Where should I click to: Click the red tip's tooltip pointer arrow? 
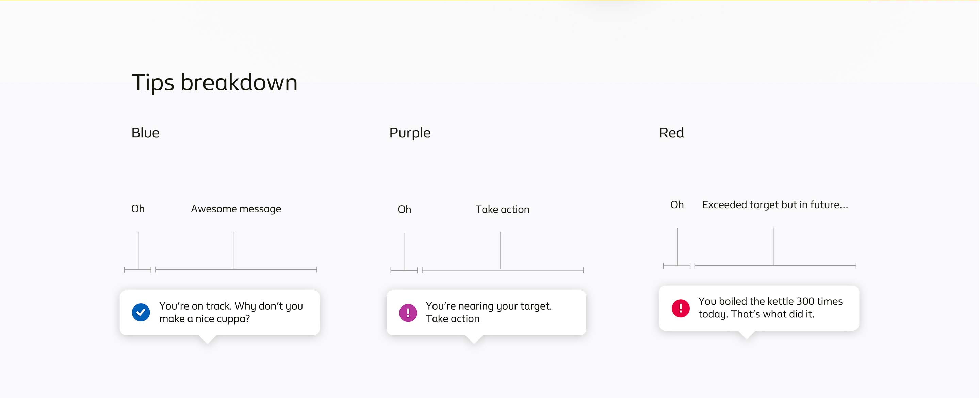pyautogui.click(x=747, y=334)
